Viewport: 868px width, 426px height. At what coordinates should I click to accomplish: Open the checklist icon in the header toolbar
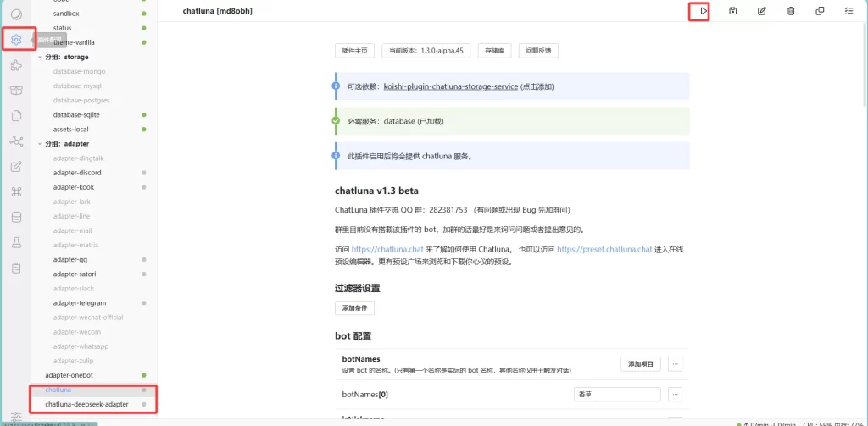tap(849, 11)
